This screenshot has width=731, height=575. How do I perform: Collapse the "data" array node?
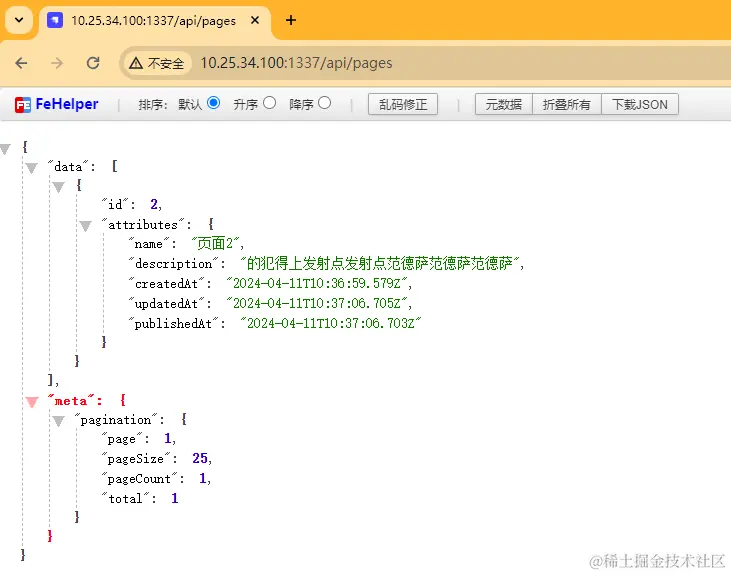32,168
